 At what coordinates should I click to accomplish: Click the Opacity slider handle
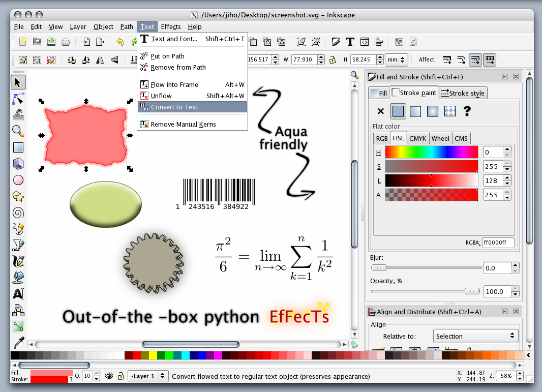point(472,291)
